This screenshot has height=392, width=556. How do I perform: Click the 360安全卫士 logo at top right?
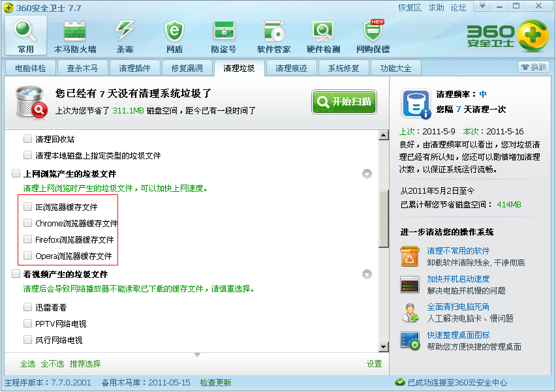pos(508,35)
